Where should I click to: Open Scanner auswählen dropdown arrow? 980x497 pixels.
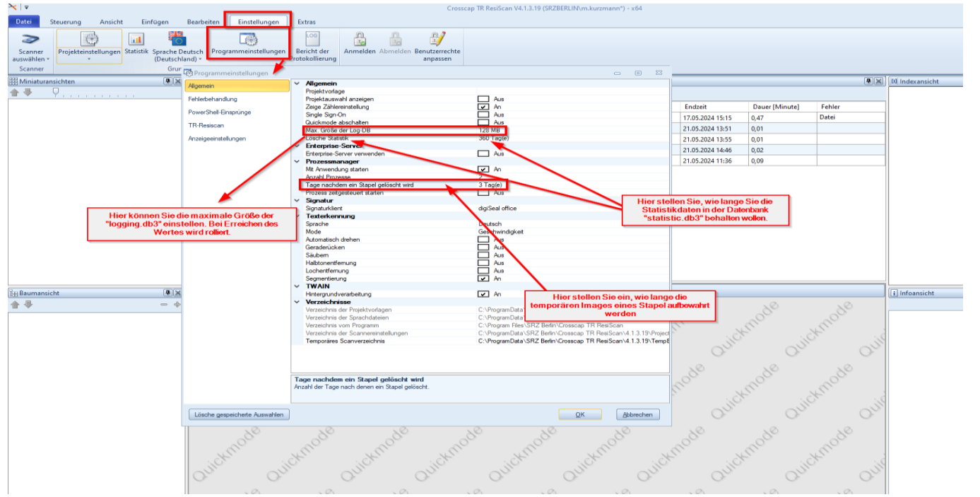click(x=48, y=59)
